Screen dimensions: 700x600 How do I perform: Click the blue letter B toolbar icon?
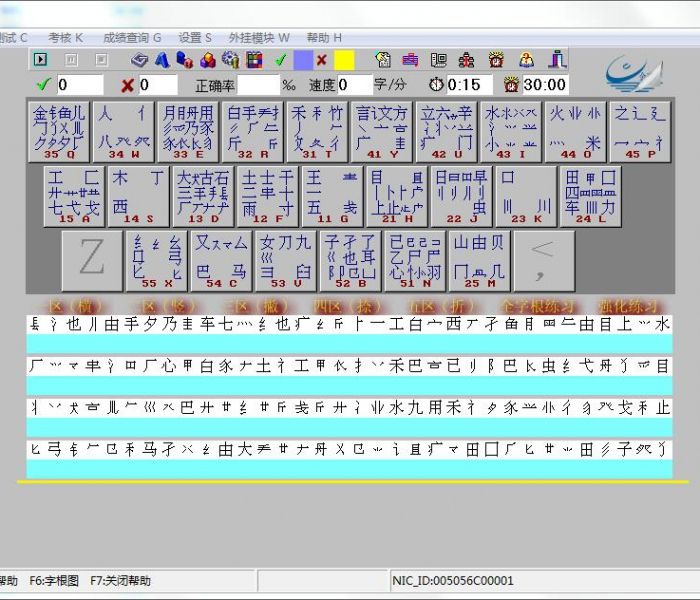tap(184, 60)
